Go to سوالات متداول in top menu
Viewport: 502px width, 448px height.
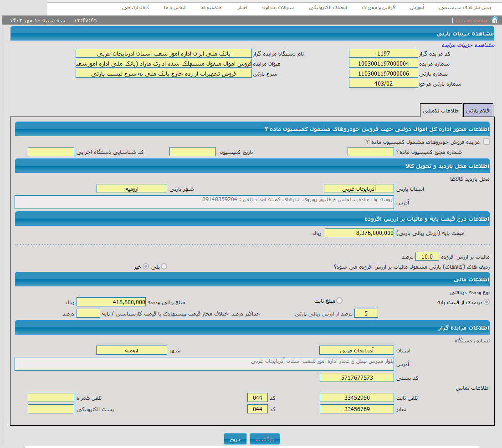(278, 8)
